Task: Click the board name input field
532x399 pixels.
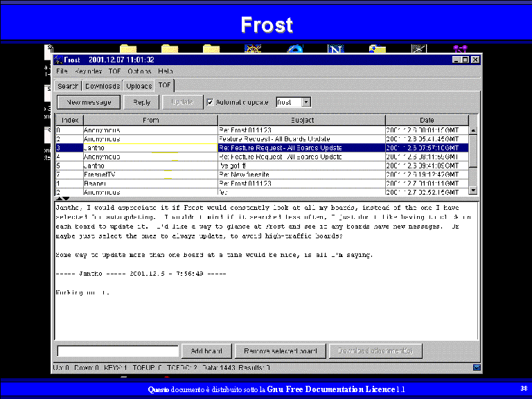Action: tap(118, 351)
